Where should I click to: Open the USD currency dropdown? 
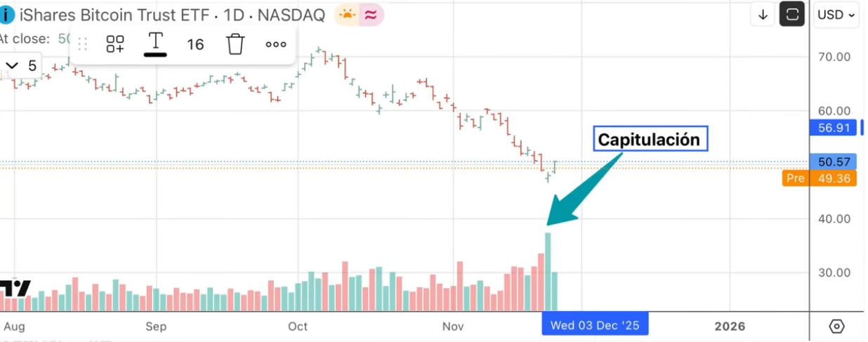[837, 15]
